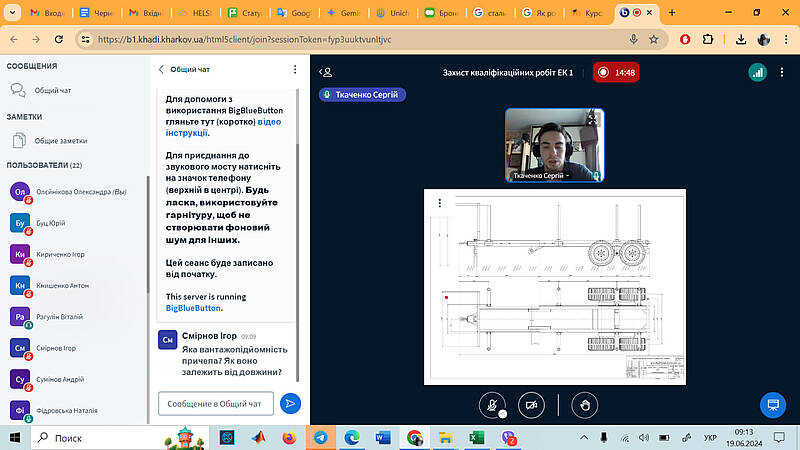Click fullscreen icon on webcam video
Image resolution: width=800 pixels, height=450 pixels.
(x=592, y=119)
